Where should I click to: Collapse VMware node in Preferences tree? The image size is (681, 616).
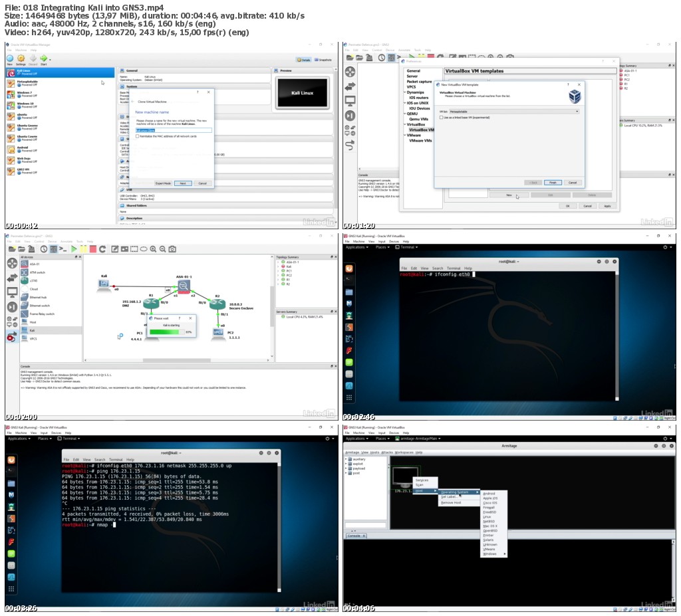[x=405, y=135]
